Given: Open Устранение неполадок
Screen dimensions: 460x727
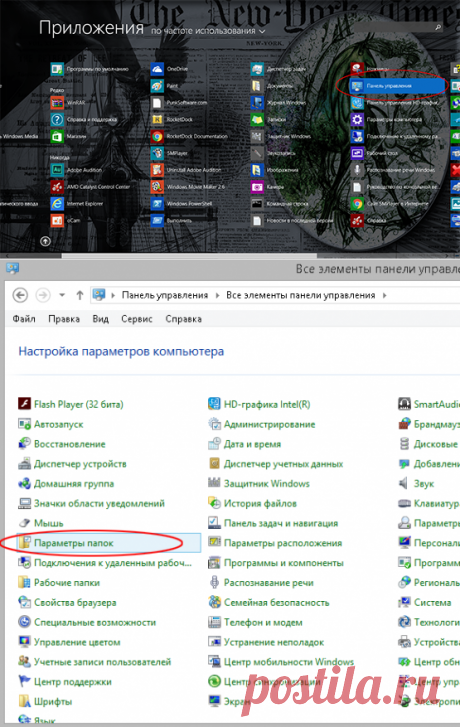Looking at the screenshot, I should [x=266, y=642].
